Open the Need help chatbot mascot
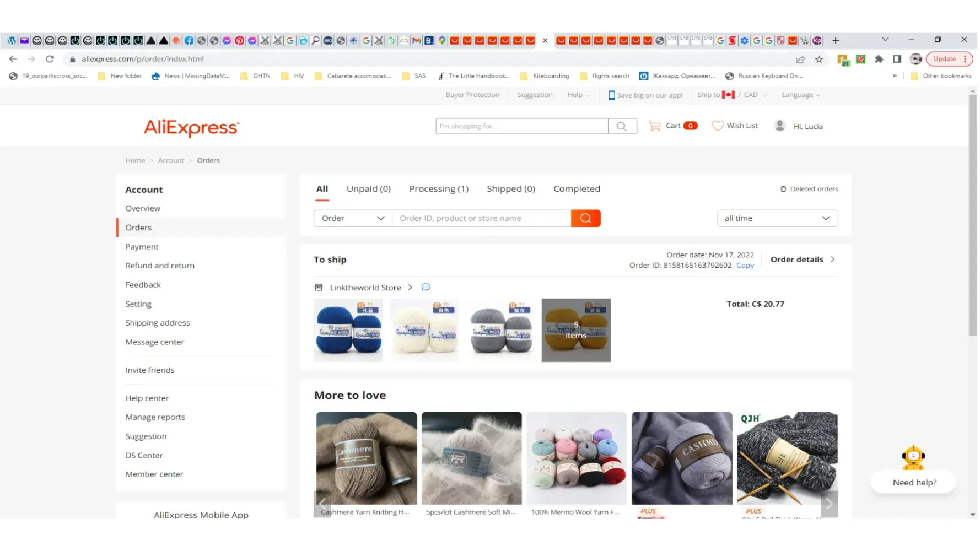The image size is (980, 551). [913, 457]
